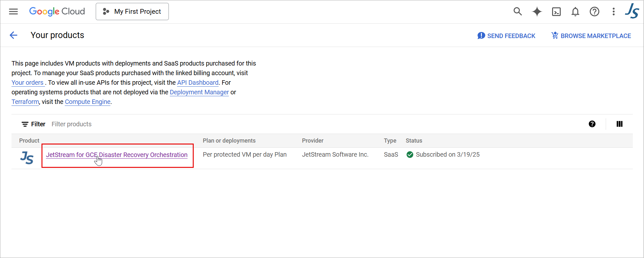The image size is (644, 258).
Task: Click the JS account avatar
Action: [x=632, y=11]
